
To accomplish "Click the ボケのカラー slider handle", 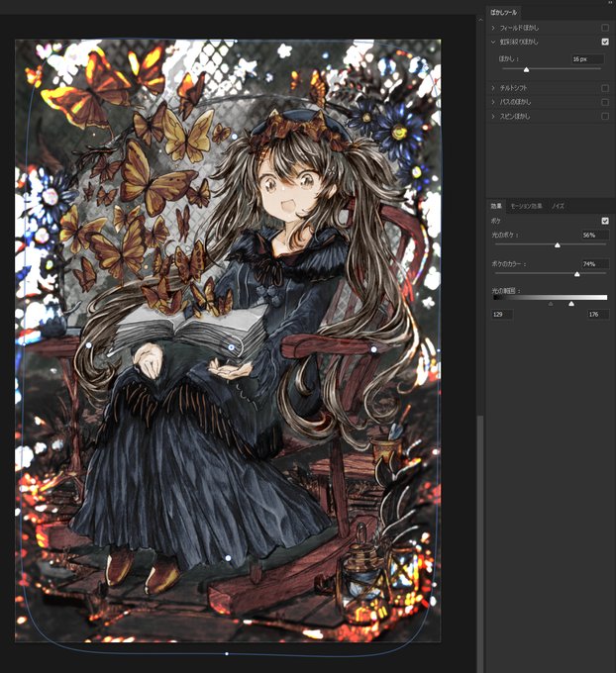I will click(577, 274).
